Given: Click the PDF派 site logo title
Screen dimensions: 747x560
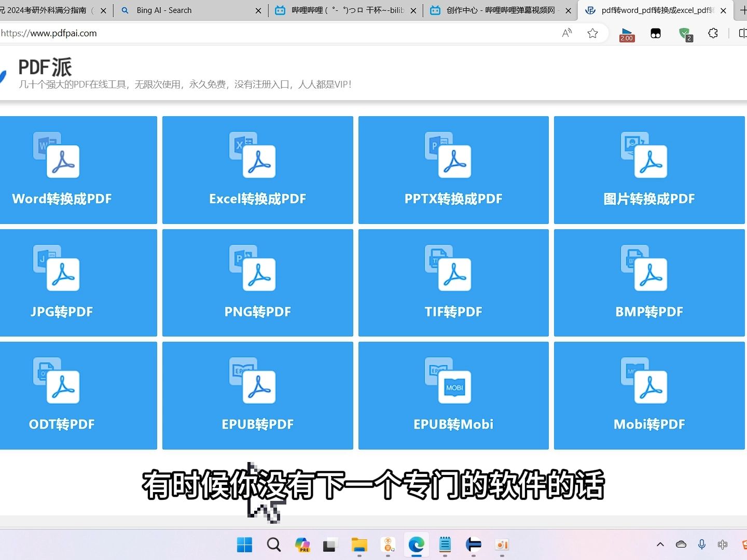Looking at the screenshot, I should click(45, 67).
